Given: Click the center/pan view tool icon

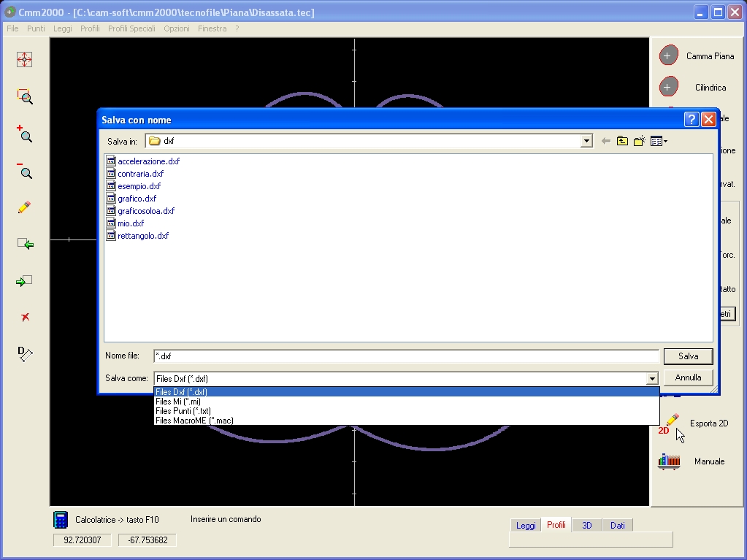Looking at the screenshot, I should pos(24,60).
